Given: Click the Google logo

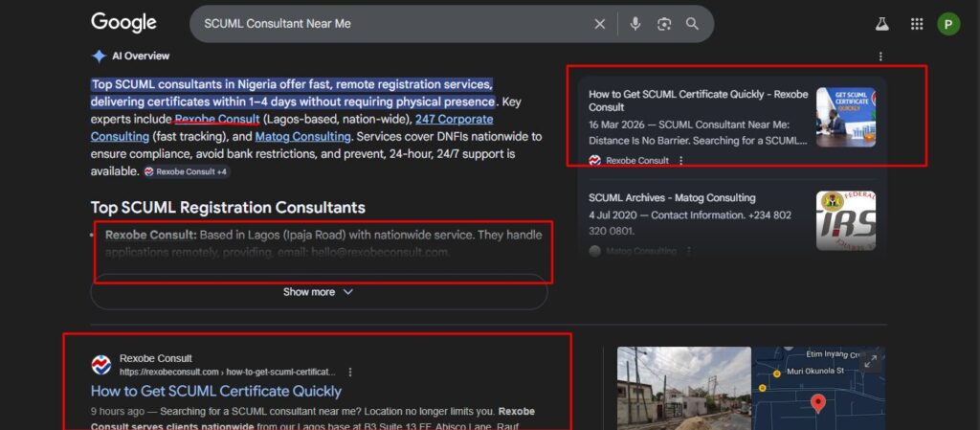Looking at the screenshot, I should (123, 23).
